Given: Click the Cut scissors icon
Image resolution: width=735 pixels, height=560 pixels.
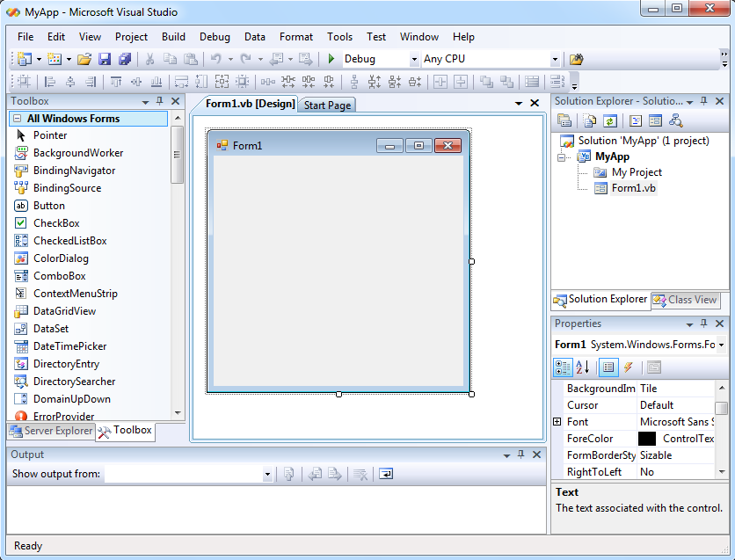Looking at the screenshot, I should [150, 59].
